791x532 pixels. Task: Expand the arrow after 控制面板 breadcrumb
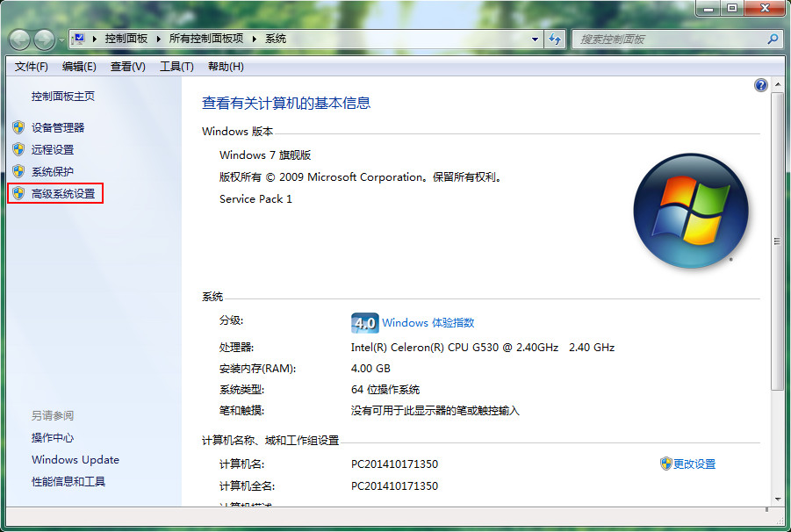click(x=159, y=39)
